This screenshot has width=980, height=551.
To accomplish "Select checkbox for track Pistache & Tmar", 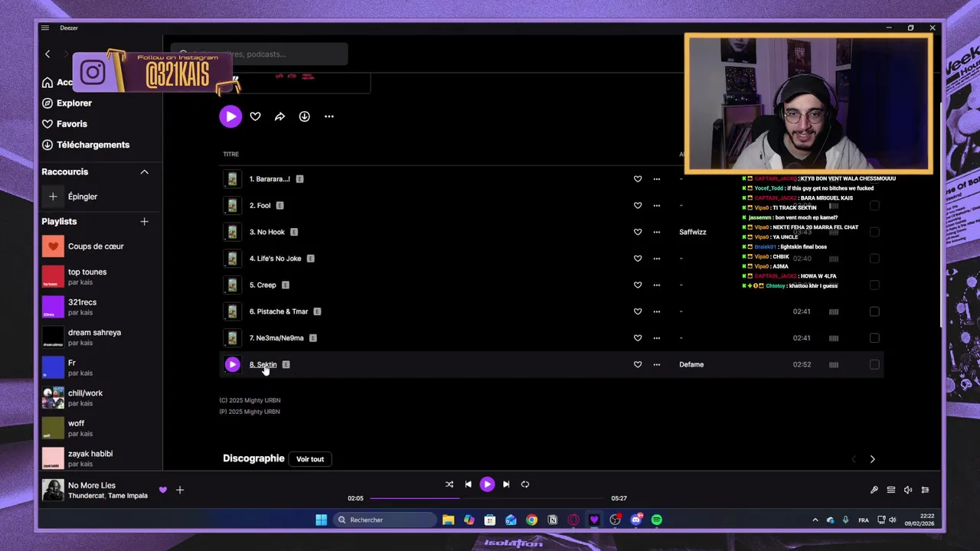I will pos(874,311).
